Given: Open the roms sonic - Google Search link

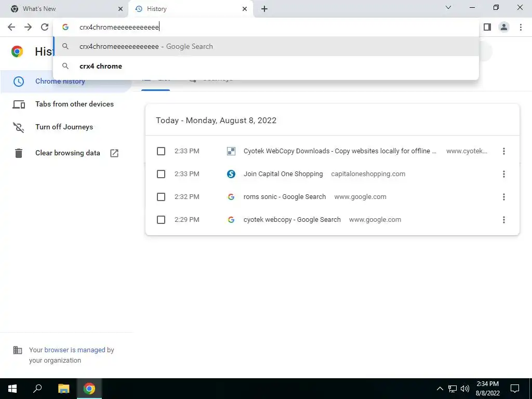Looking at the screenshot, I should [284, 197].
